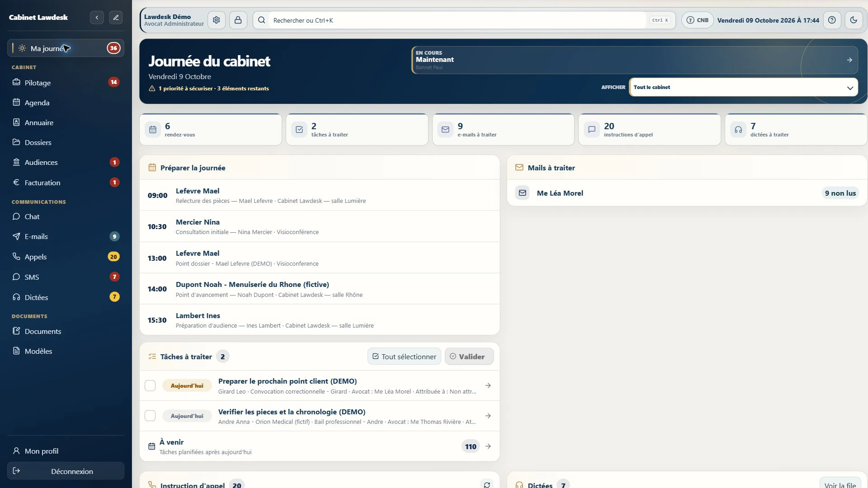Open Annuaire in sidebar
Screen dimensions: 868x488
click(x=66, y=122)
